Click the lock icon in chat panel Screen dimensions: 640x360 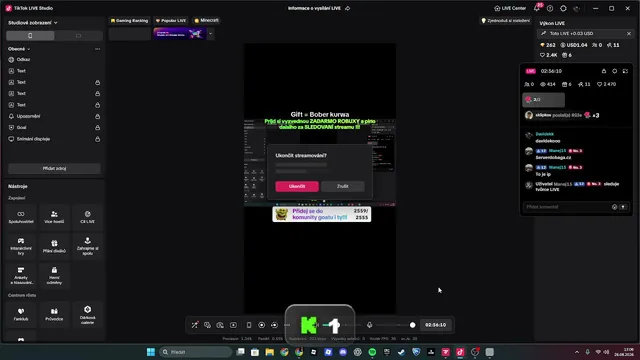coord(604,71)
